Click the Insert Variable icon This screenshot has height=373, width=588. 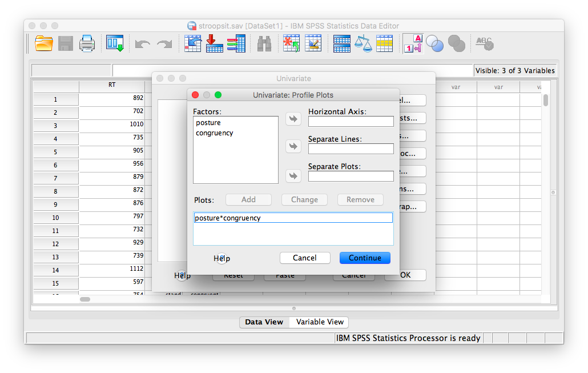pos(313,43)
